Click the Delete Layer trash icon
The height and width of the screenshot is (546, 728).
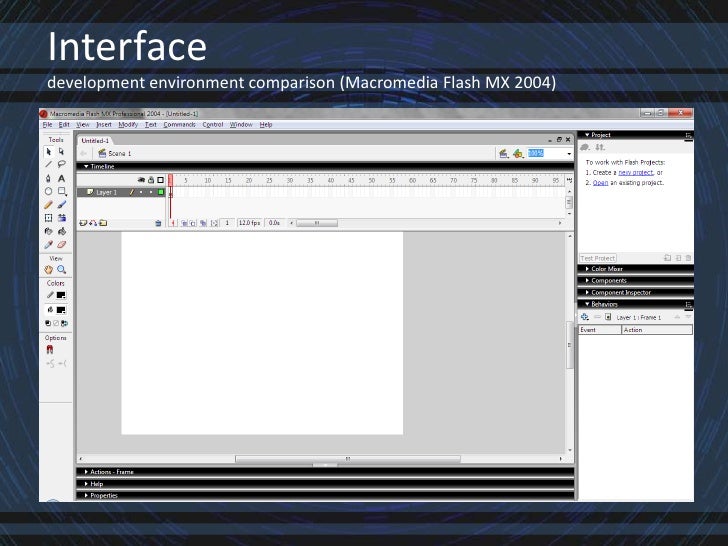(158, 223)
